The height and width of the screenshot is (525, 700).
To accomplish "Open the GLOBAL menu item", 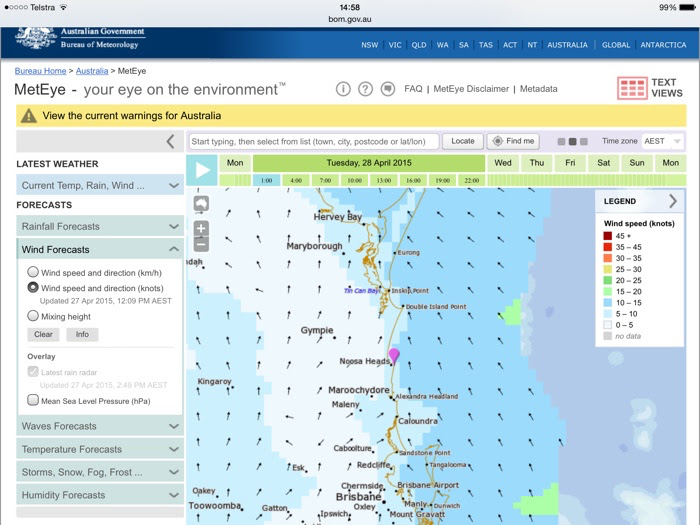I will [x=616, y=45].
